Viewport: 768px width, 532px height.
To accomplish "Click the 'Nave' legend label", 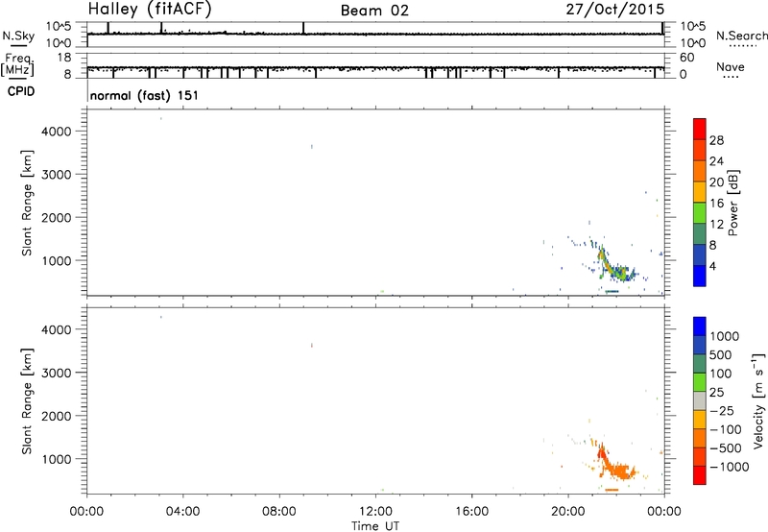I will (x=731, y=66).
